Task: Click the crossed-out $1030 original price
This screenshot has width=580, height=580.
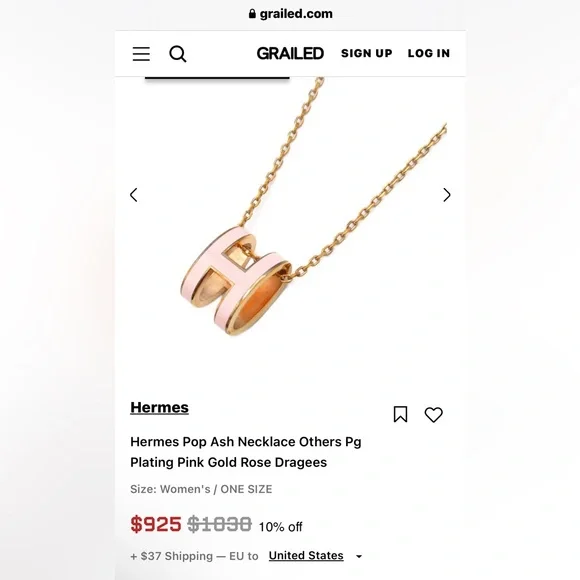Action: [219, 524]
